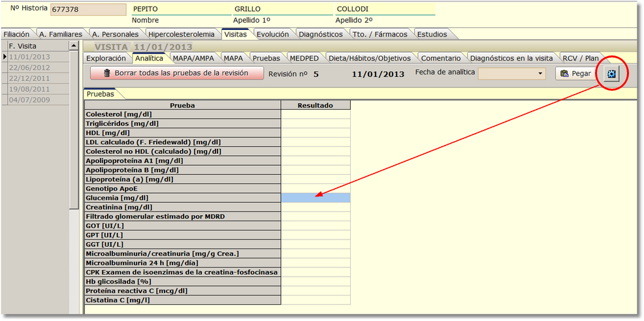Click the GPT result cell

point(316,235)
